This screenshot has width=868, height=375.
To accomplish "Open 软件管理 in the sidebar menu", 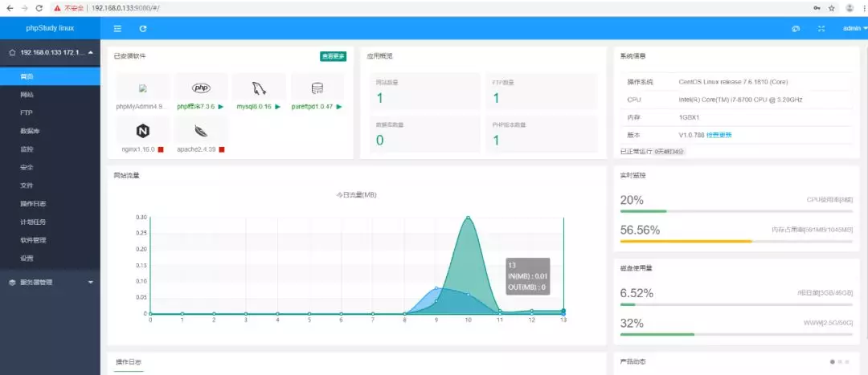I will (x=33, y=240).
